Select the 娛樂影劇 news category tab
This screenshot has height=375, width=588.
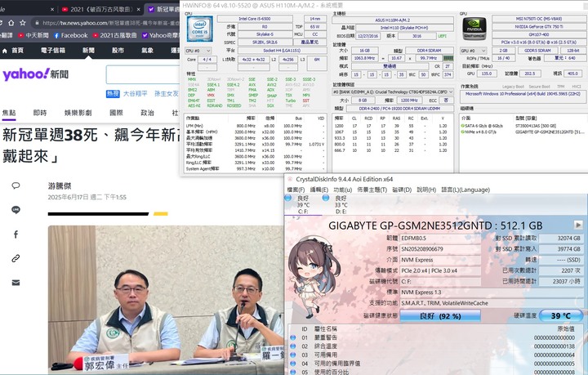click(78, 113)
